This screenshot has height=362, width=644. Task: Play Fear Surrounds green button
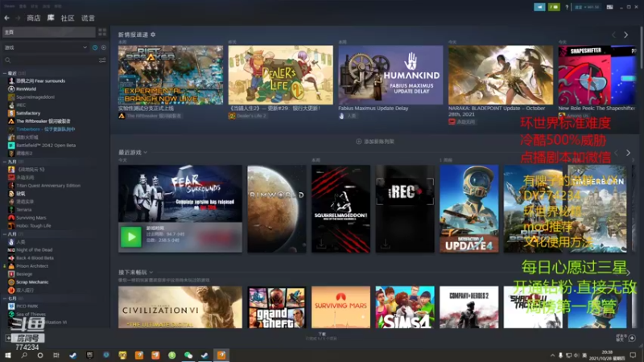click(x=131, y=237)
